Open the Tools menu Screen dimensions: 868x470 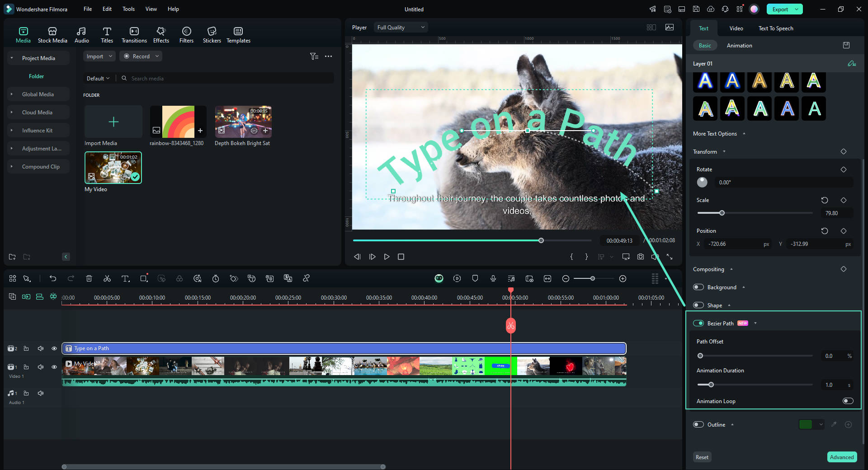click(x=128, y=9)
